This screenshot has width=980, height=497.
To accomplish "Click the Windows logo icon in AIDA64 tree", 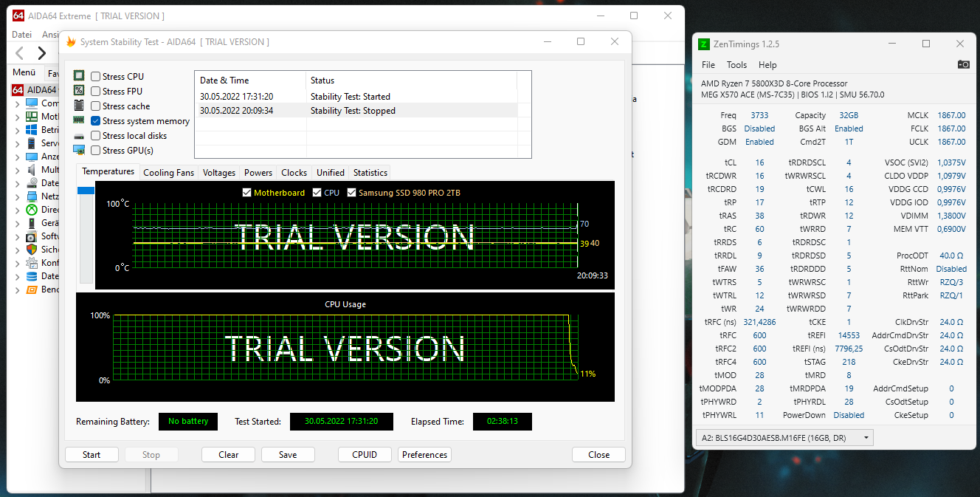I will (x=32, y=130).
